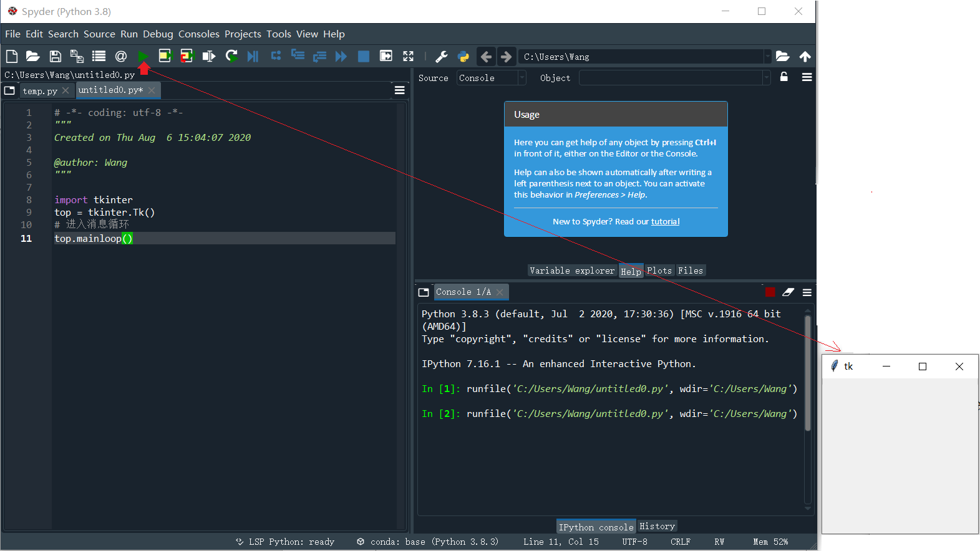
Task: Switch to the Files tab
Action: pos(691,271)
